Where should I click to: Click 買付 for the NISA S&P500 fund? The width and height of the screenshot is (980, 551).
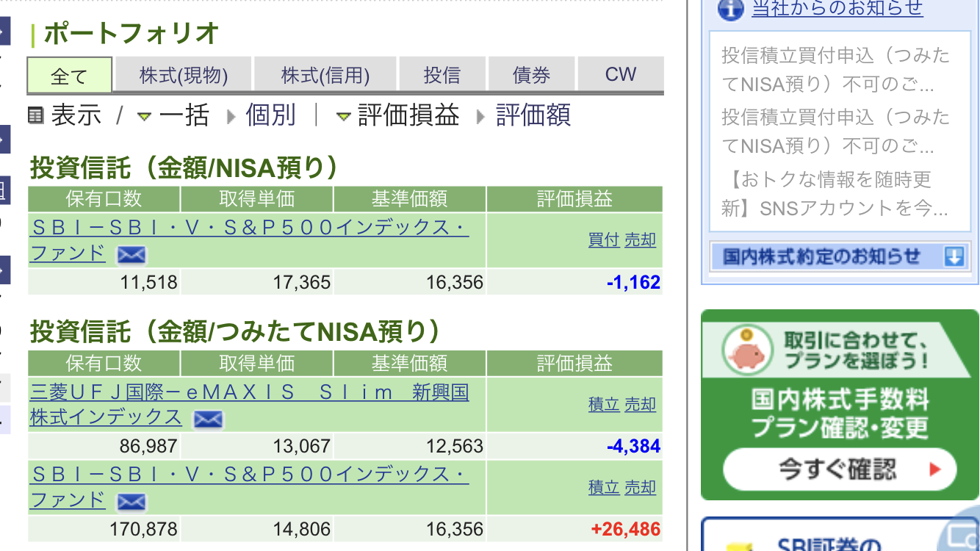(604, 240)
